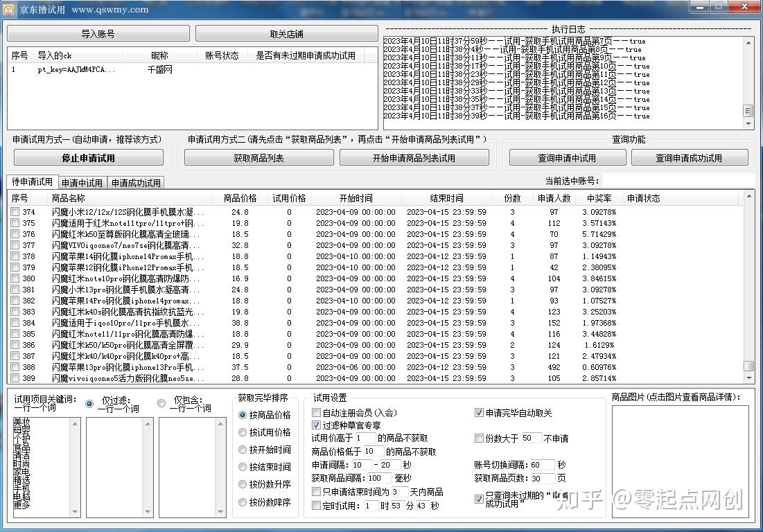This screenshot has height=532, width=763.
Task: Click 开始申请商品列表试用 button
Action: click(x=414, y=158)
